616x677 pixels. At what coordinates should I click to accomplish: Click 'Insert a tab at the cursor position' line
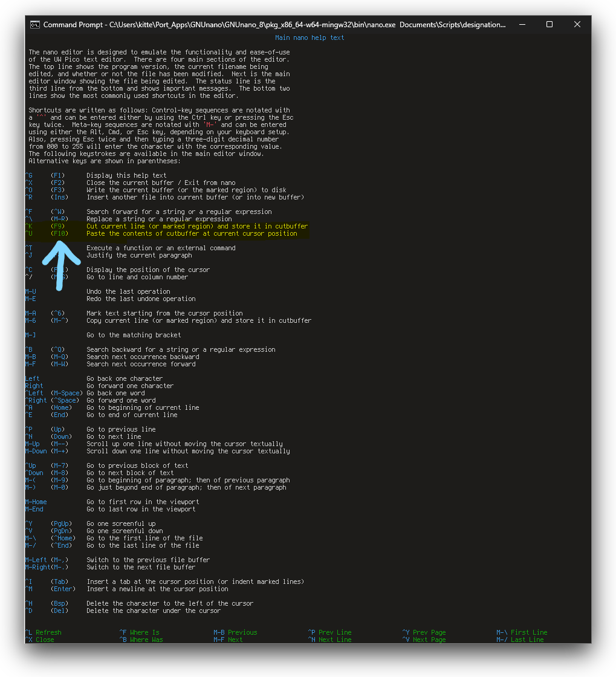(195, 582)
